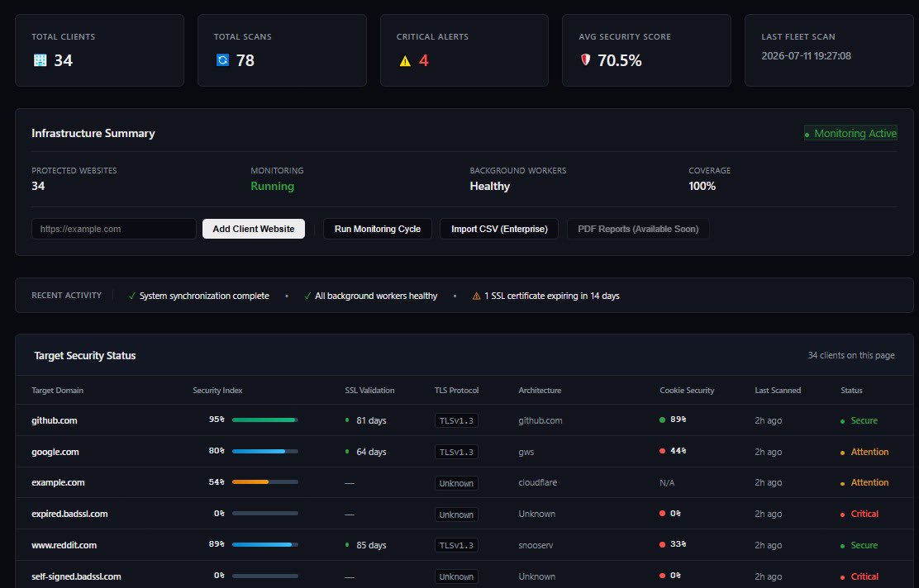
Task: Click the Avg Security Score shield icon
Action: click(x=585, y=59)
